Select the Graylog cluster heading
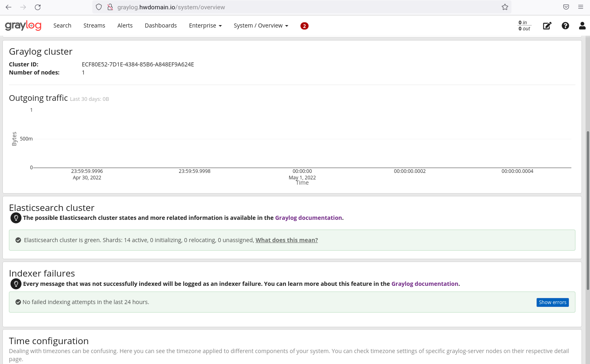The height and width of the screenshot is (364, 590). coord(40,51)
